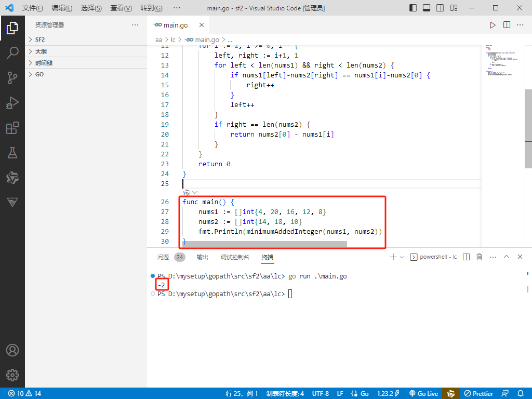The image size is (532, 399).
Task: Open the Source Control view icon
Action: [x=12, y=78]
